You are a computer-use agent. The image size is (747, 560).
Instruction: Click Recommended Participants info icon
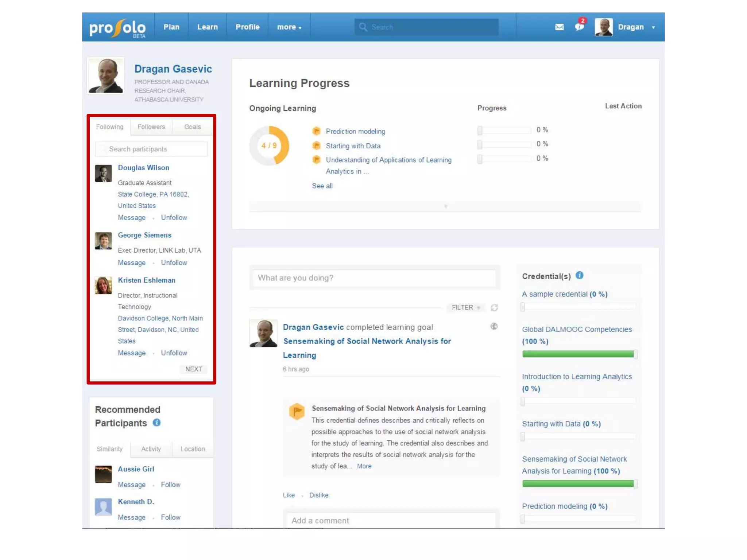point(156,423)
